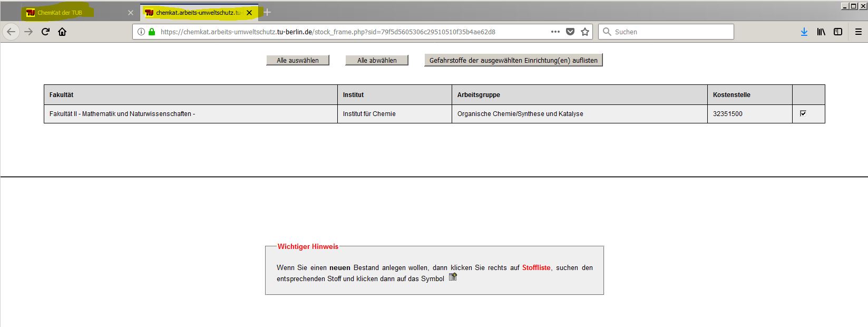The image size is (868, 327).
Task: Click the Alle abwählen button
Action: point(377,60)
